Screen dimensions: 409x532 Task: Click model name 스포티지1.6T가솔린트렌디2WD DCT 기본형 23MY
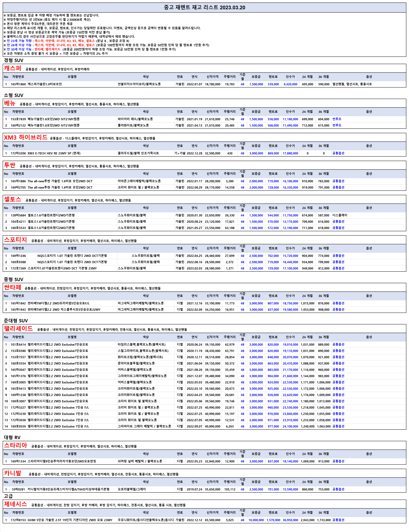[62, 268]
